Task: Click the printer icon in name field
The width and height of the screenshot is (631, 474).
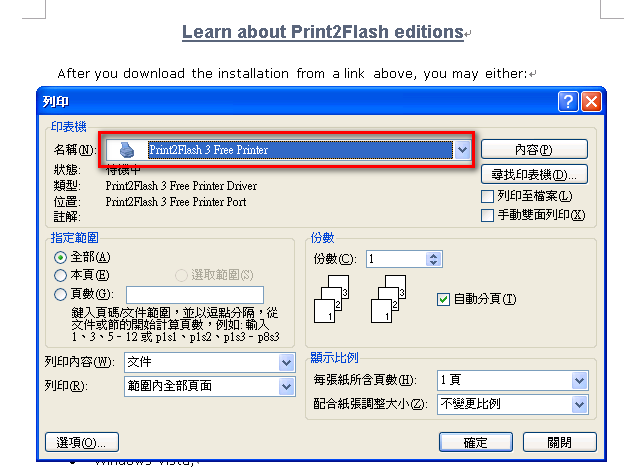Action: point(127,150)
